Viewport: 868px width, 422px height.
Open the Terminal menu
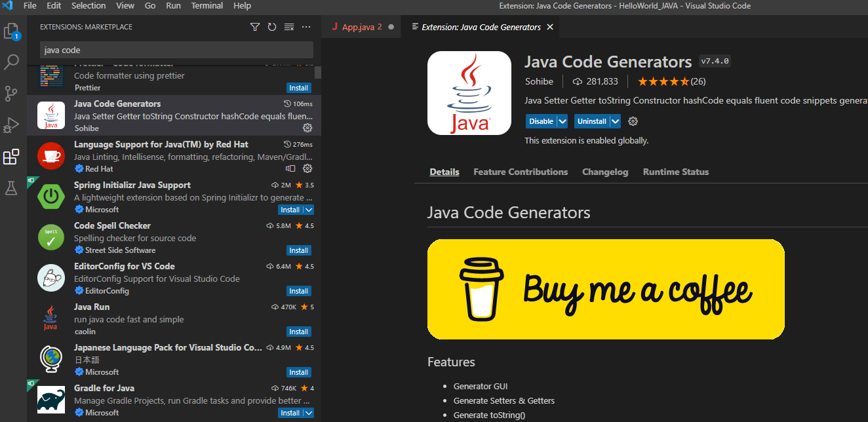(207, 6)
